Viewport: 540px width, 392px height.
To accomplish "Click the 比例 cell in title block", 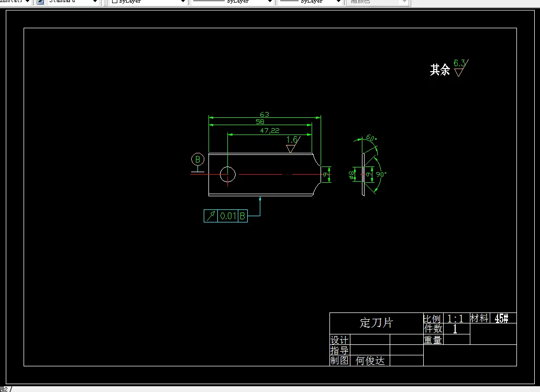I will [x=432, y=318].
